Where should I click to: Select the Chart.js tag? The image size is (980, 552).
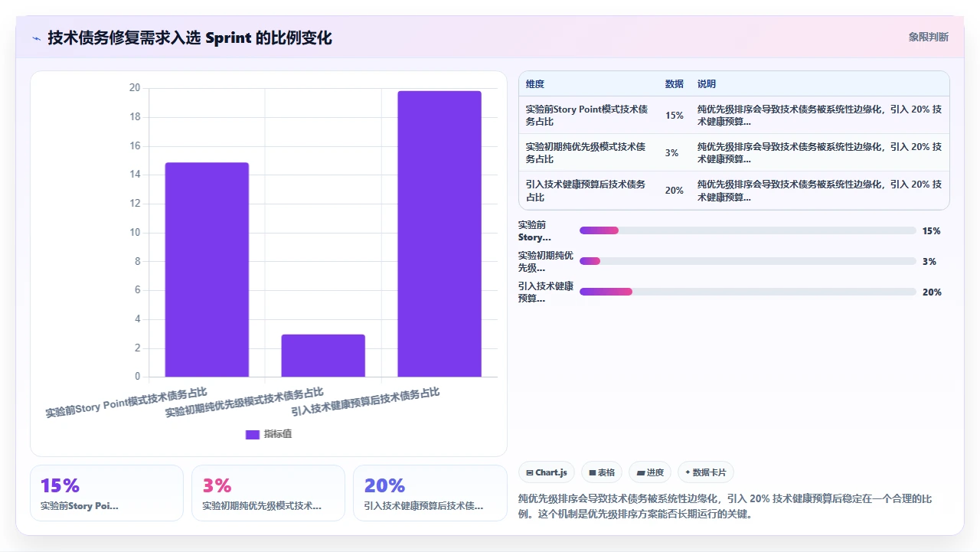pyautogui.click(x=547, y=472)
